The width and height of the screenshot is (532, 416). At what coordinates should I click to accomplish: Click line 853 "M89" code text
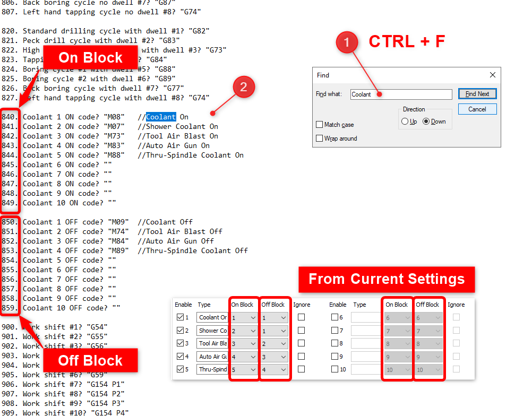118,250
